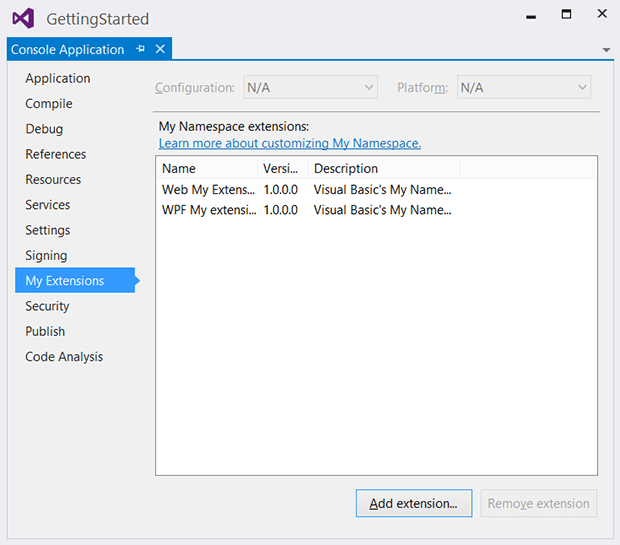
Task: Click the Visual Studio logo icon
Action: point(23,18)
